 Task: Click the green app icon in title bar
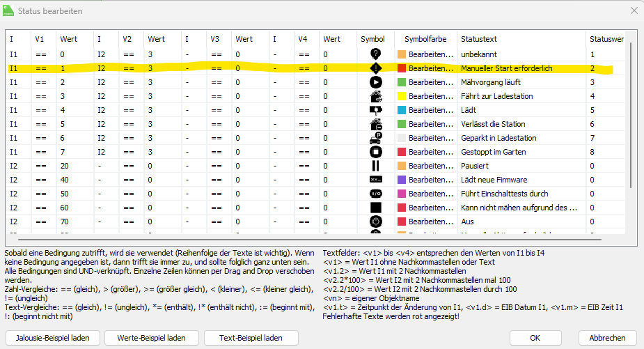tap(8, 11)
